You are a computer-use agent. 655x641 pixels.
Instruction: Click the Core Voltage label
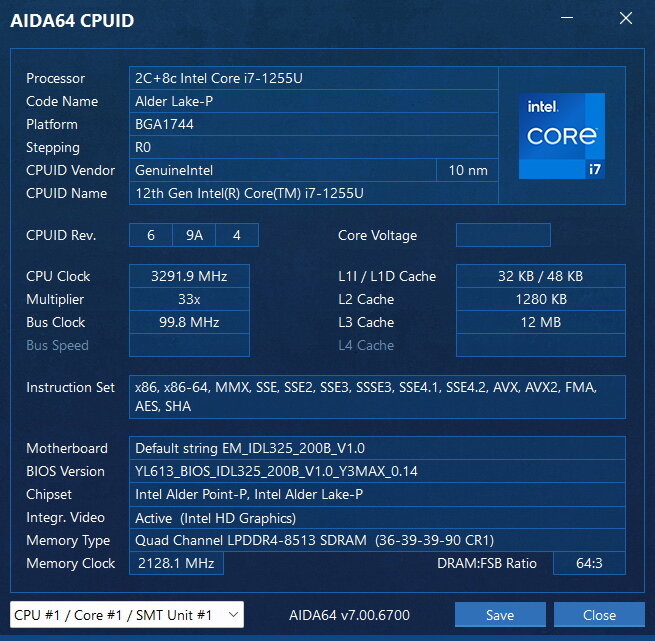(x=377, y=235)
